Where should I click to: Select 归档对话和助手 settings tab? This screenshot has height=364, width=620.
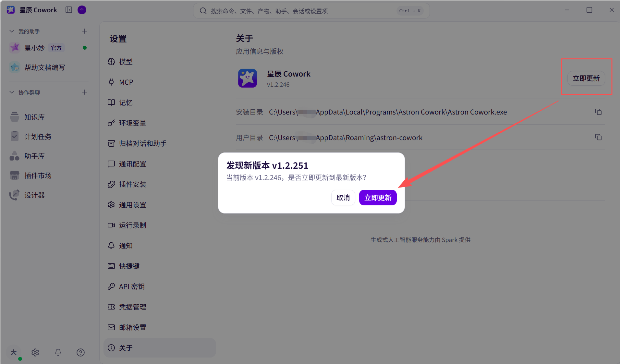click(x=160, y=143)
